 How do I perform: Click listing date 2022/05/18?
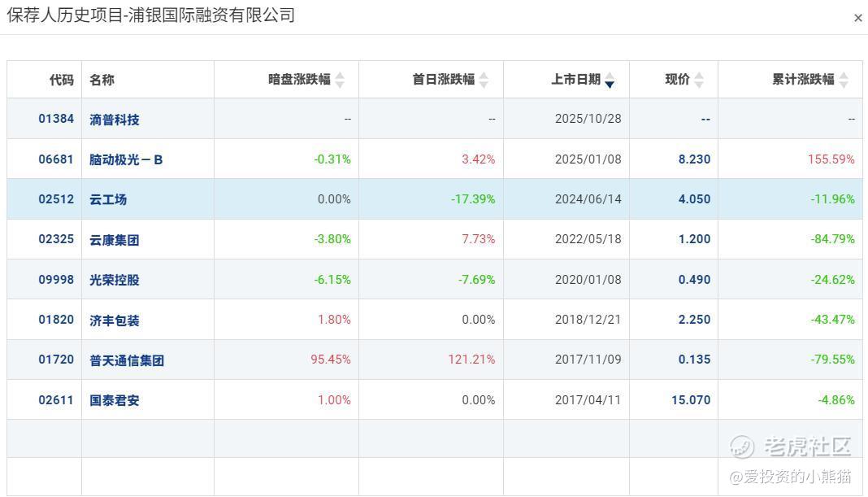coord(588,239)
